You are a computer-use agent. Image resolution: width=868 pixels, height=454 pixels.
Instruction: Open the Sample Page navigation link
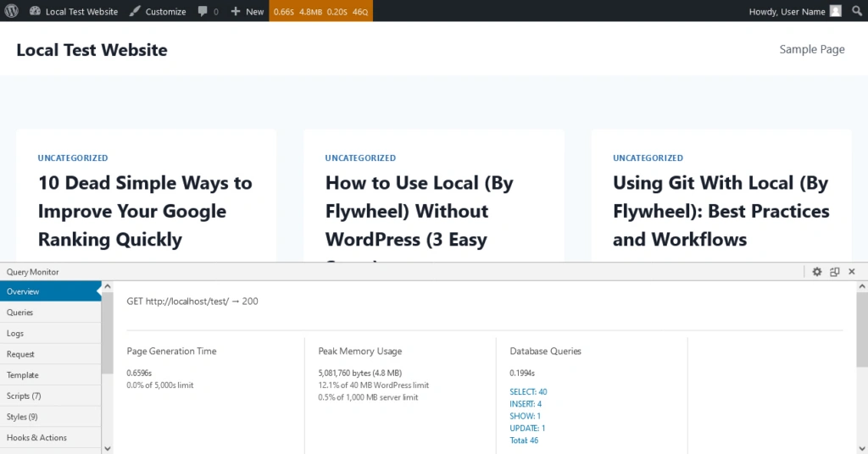click(811, 49)
